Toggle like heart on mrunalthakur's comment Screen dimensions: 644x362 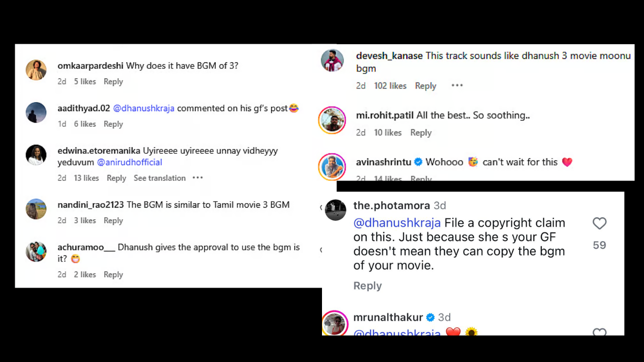pyautogui.click(x=599, y=333)
